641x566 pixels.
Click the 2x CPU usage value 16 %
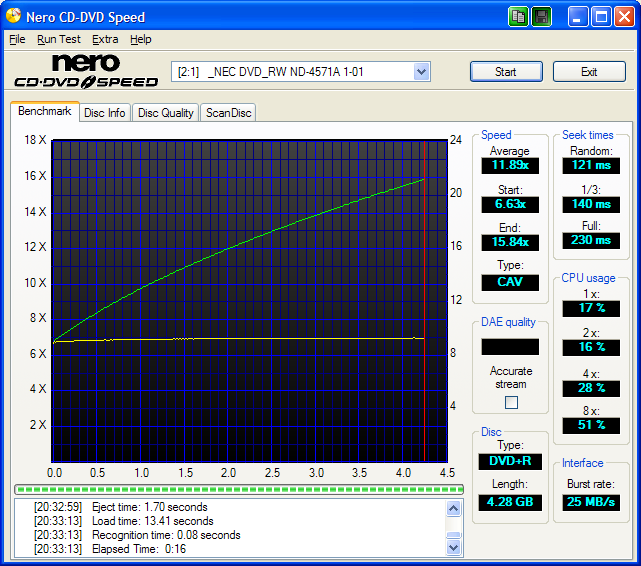click(591, 347)
